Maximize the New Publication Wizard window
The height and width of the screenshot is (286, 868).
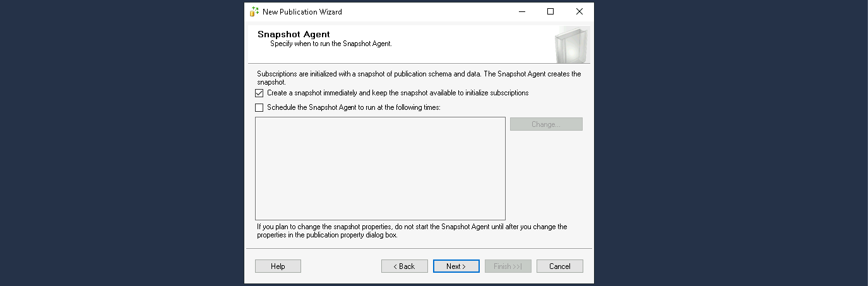point(550,11)
